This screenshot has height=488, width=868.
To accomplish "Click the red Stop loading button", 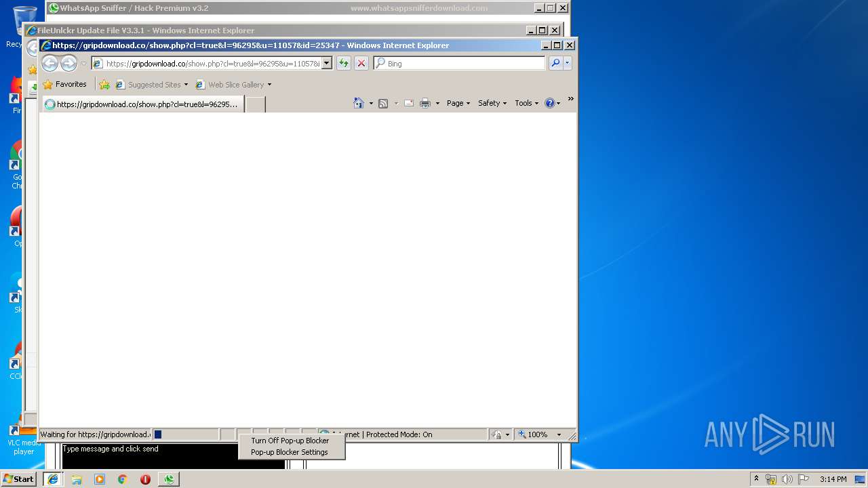I will pyautogui.click(x=361, y=63).
